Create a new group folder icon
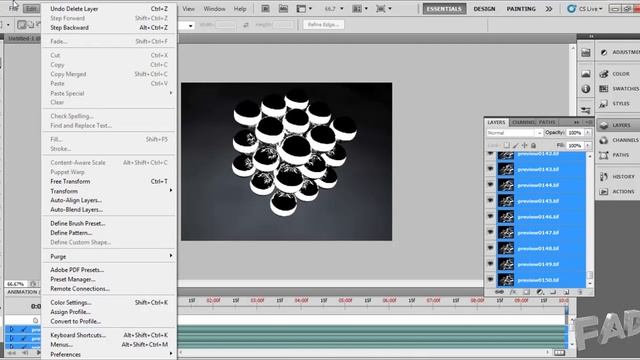The image size is (640, 360). 553,292
